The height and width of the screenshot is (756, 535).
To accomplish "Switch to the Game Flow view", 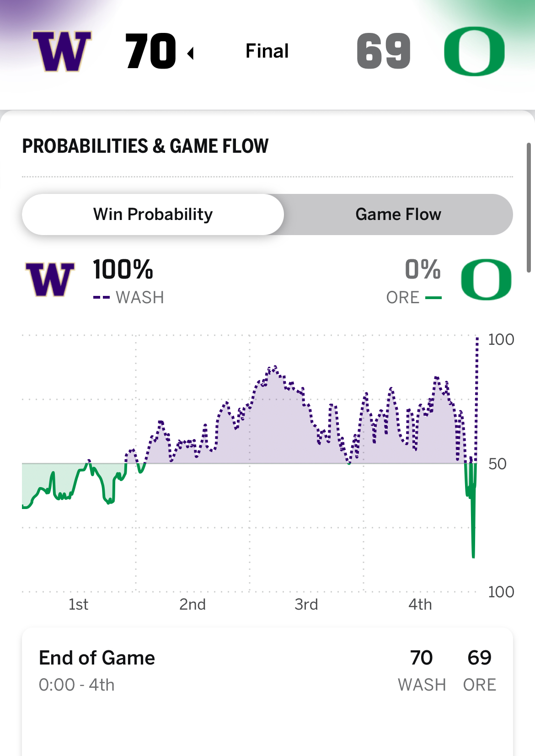I will 398,214.
